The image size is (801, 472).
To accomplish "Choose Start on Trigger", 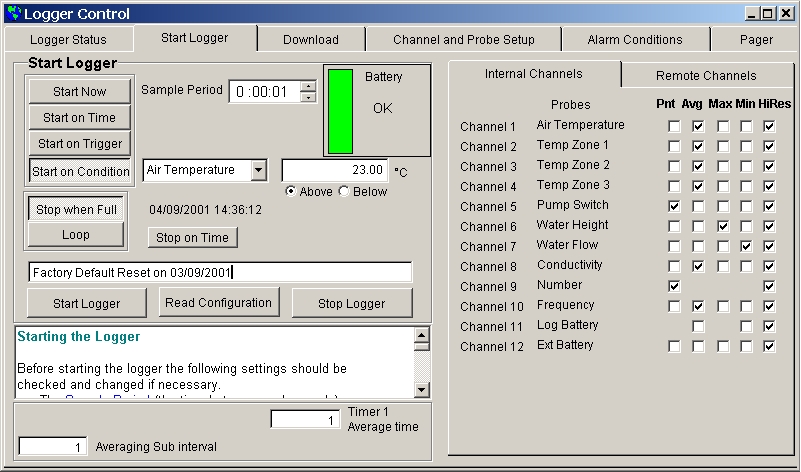I will (80, 144).
